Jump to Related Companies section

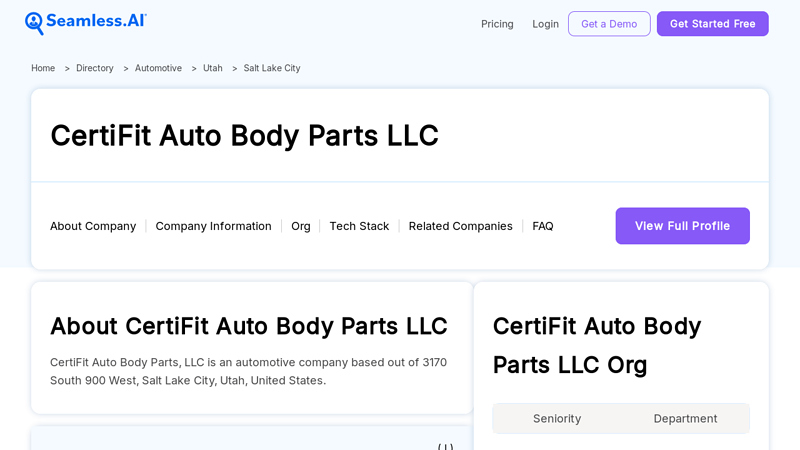pos(460,226)
